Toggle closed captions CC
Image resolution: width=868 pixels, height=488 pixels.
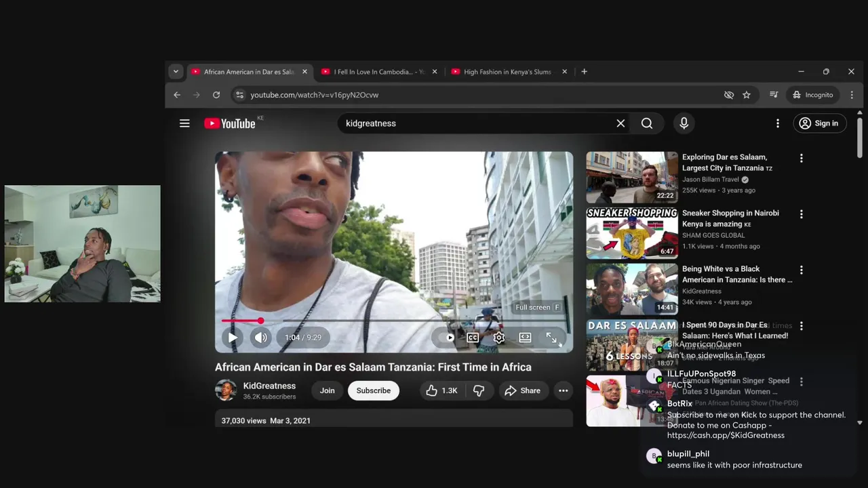coord(473,338)
